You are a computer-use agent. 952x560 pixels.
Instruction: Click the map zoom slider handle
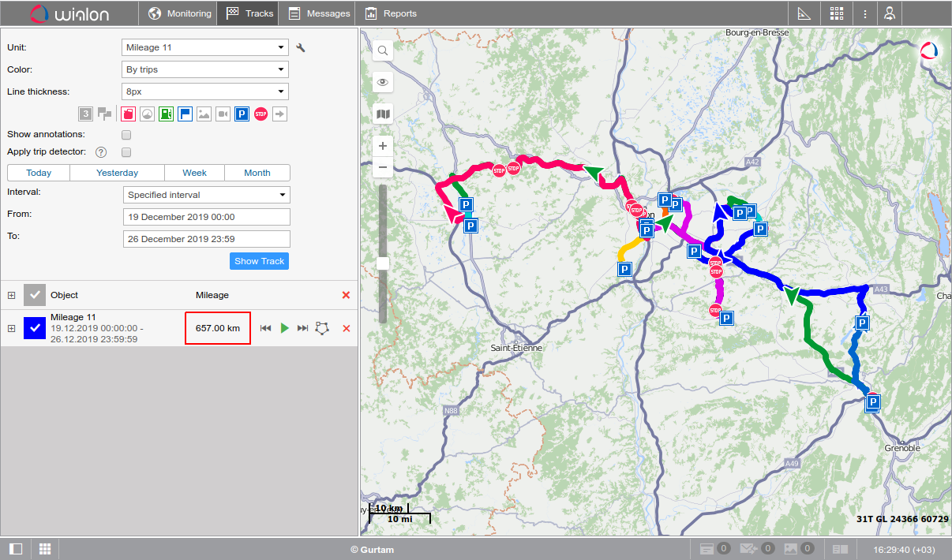click(383, 263)
